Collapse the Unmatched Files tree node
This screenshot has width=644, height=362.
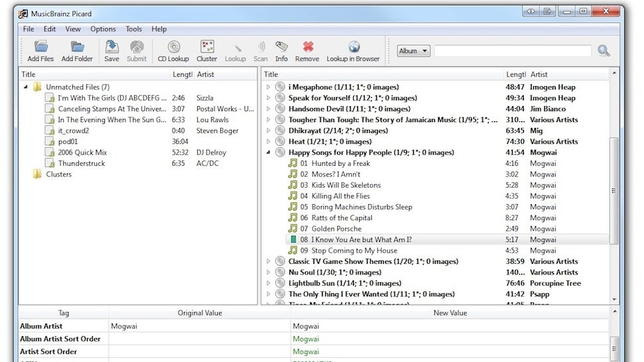25,87
